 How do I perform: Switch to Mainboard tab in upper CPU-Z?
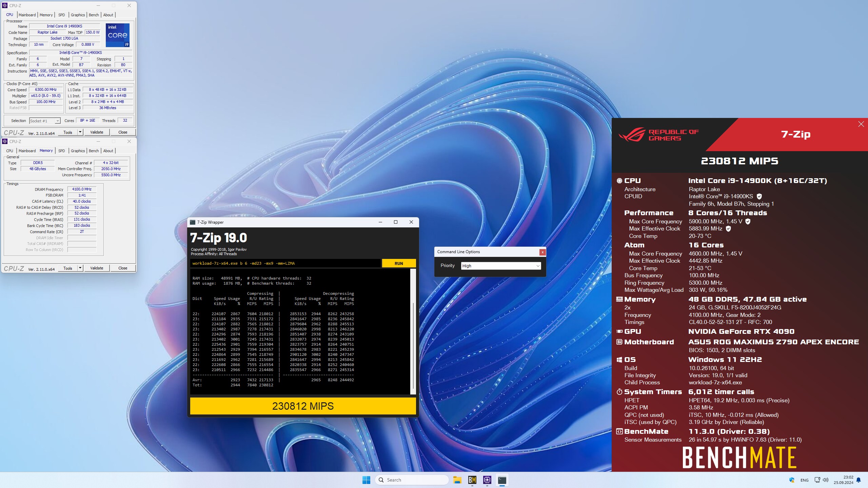(x=27, y=15)
